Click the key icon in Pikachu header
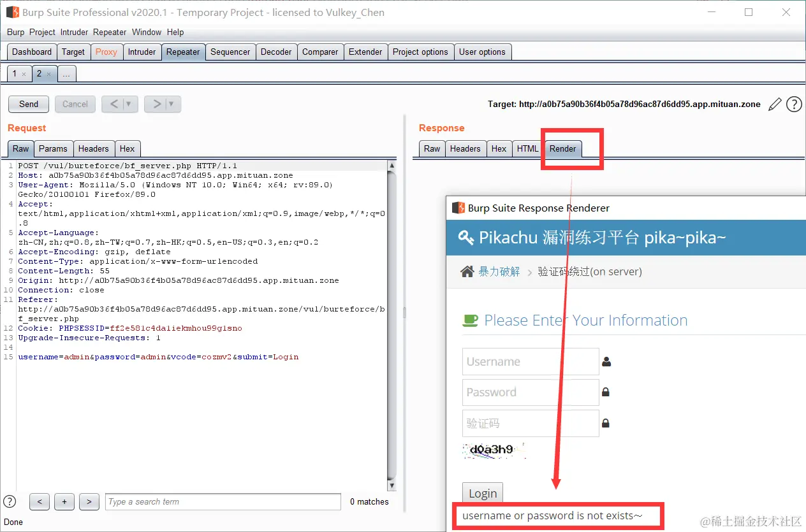This screenshot has width=806, height=532. [466, 238]
